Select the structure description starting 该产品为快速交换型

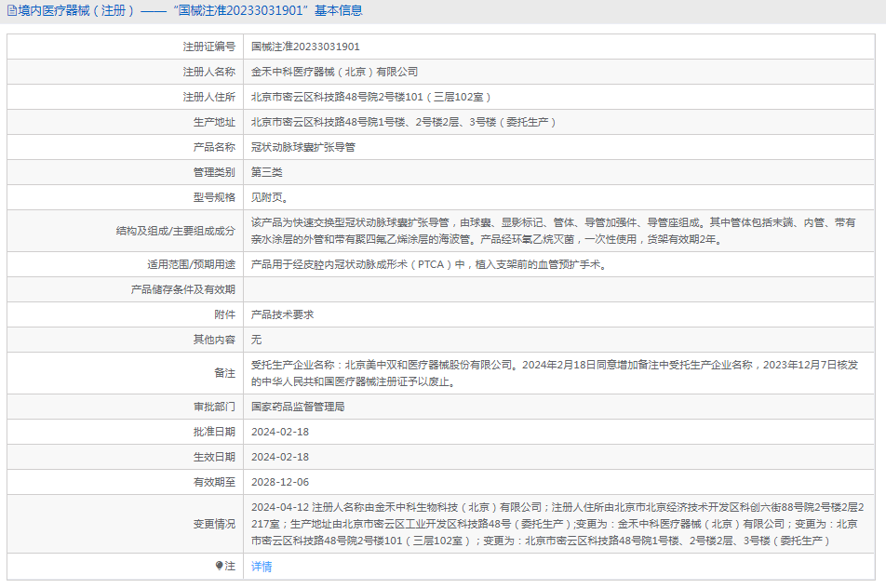553,231
